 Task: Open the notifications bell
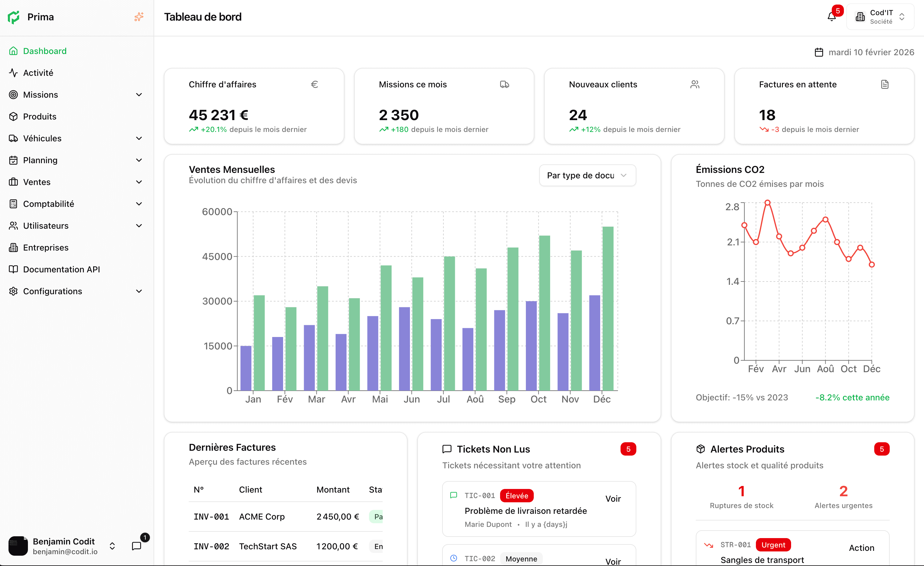pyautogui.click(x=831, y=17)
